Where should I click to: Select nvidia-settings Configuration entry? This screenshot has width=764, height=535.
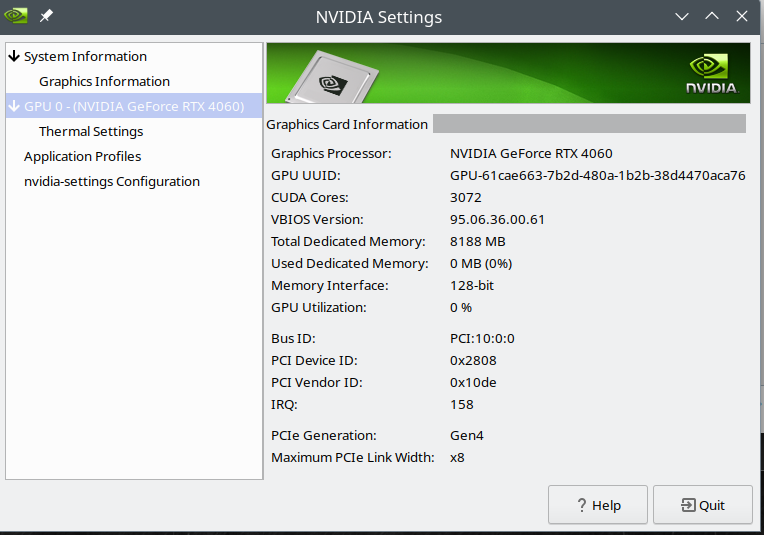coord(112,181)
